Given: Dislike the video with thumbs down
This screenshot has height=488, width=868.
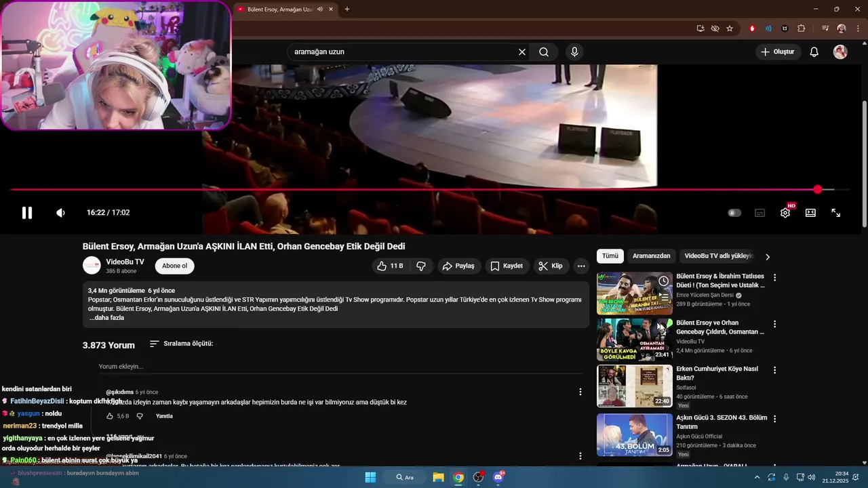Looking at the screenshot, I should click(x=421, y=266).
